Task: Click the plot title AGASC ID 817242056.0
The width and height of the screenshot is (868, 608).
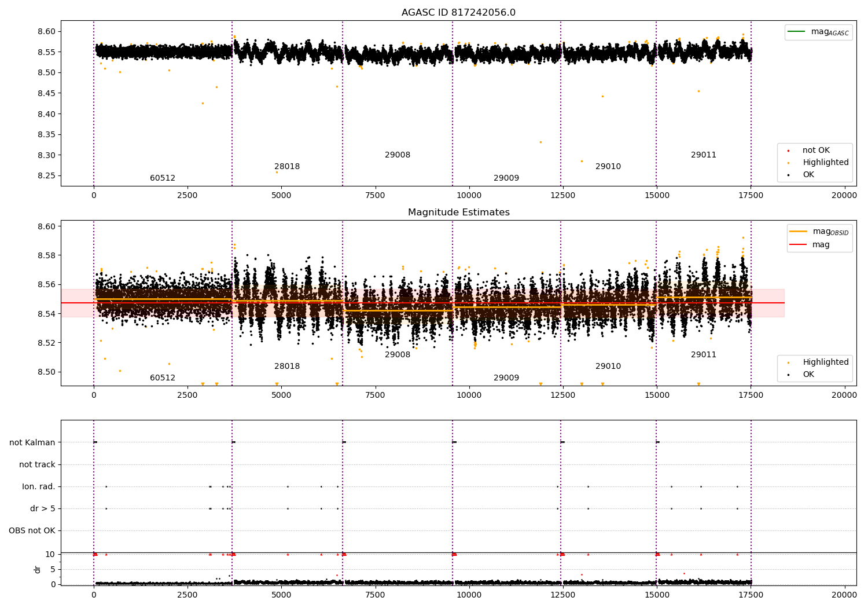Action: click(458, 13)
